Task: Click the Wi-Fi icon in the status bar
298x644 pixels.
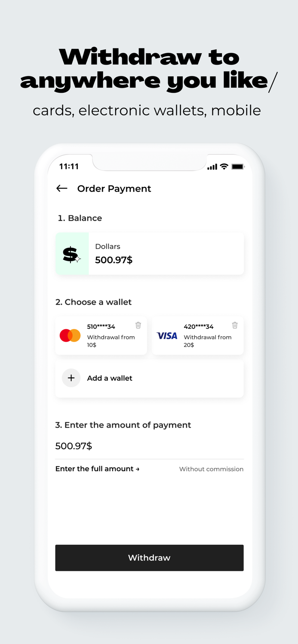Action: coord(224,167)
